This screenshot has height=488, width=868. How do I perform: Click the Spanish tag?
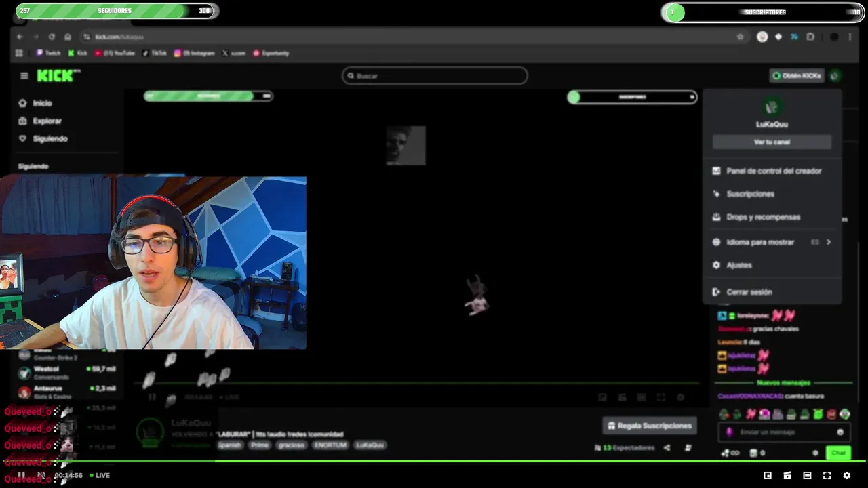click(x=229, y=445)
